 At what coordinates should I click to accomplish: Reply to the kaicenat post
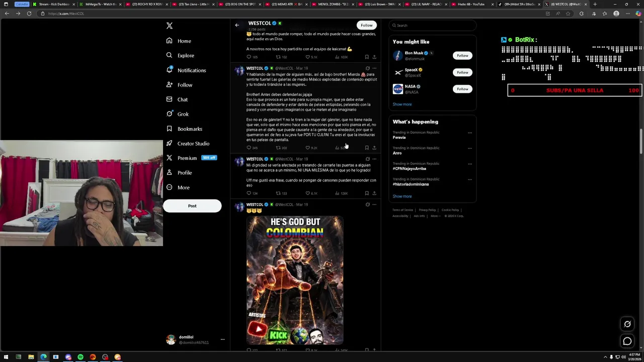pyautogui.click(x=252, y=57)
